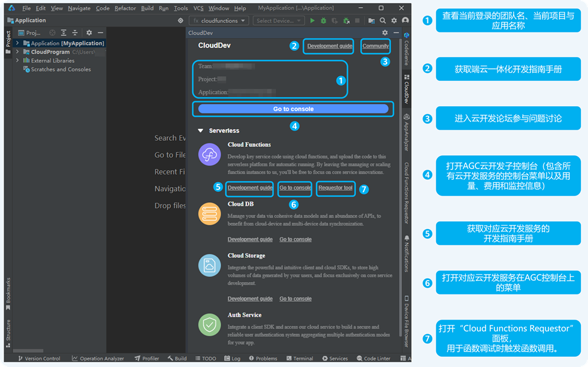Click the green Run button in toolbar
Viewport: 588px width, 367px height.
click(x=312, y=20)
